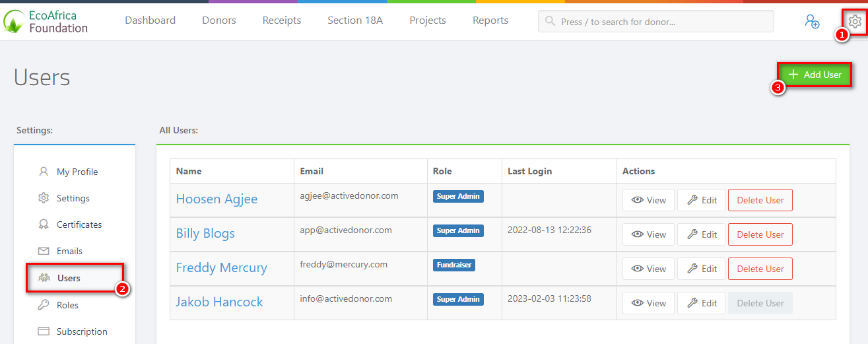The width and height of the screenshot is (868, 344).
Task: Select Settings item in the sidebar
Action: tap(73, 198)
